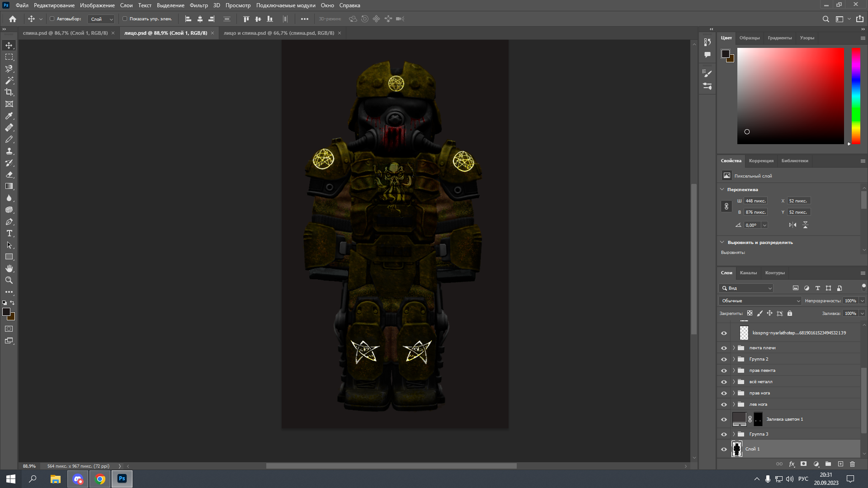The height and width of the screenshot is (488, 868).
Task: Open the Изображение menu
Action: click(x=97, y=5)
